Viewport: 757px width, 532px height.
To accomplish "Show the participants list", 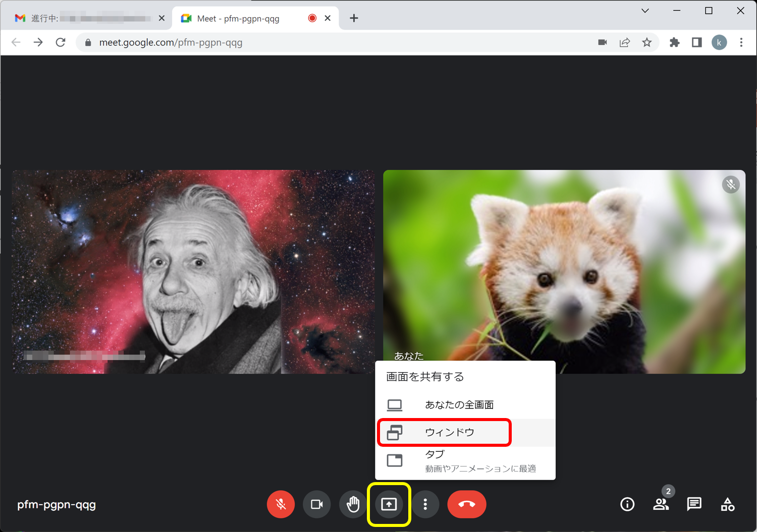I will (661, 504).
